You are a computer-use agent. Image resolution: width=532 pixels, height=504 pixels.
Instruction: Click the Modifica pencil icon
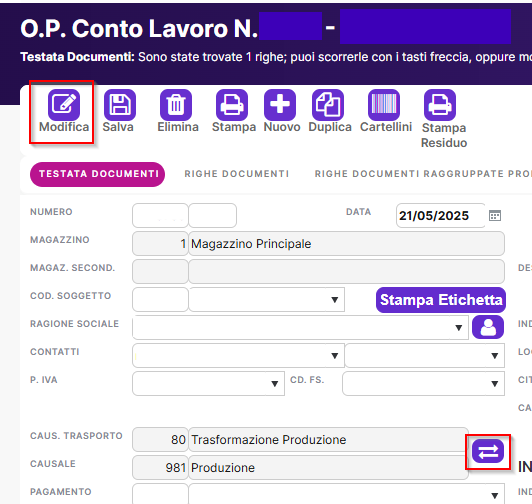[x=64, y=105]
